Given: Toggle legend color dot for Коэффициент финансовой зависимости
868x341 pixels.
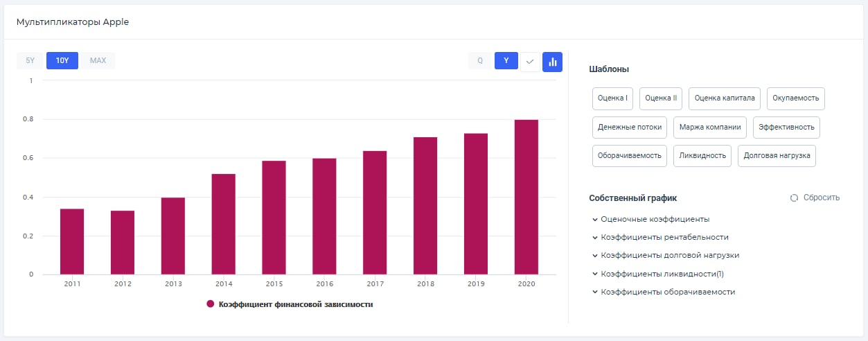Looking at the screenshot, I should click(211, 304).
